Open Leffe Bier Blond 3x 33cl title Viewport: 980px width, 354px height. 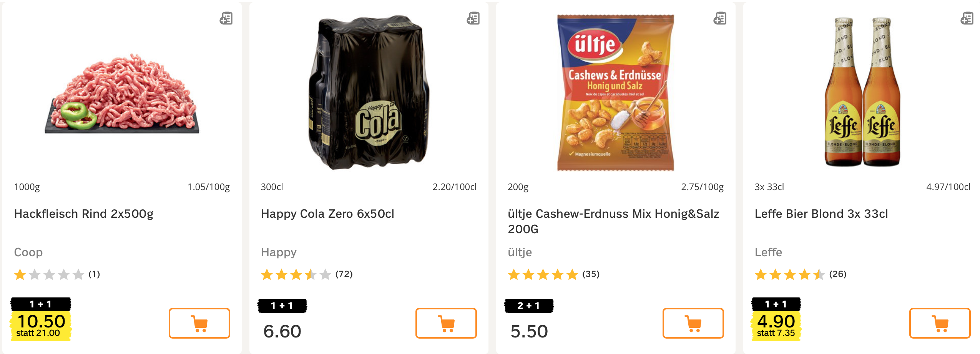[x=821, y=214]
